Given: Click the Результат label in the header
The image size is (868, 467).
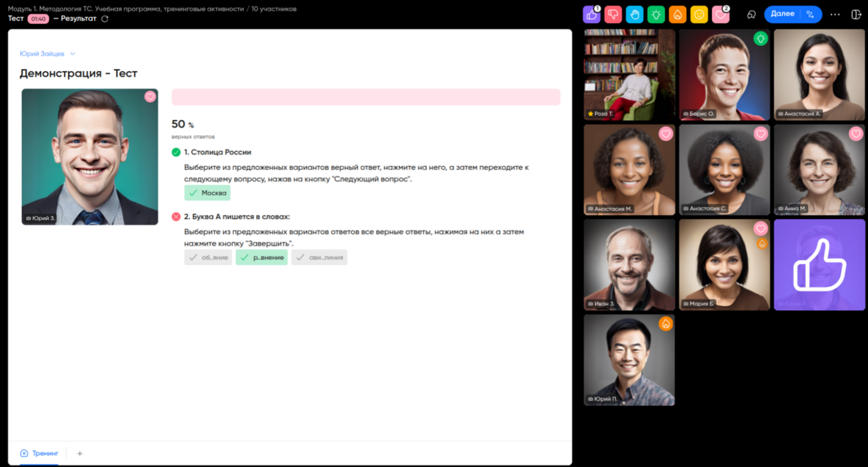Looking at the screenshot, I should 78,19.
